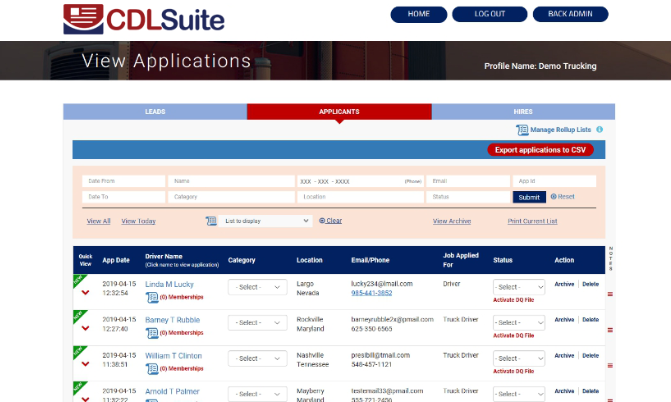Open the Manage Rollup Lists icon
This screenshot has width=671, height=402.
point(522,130)
